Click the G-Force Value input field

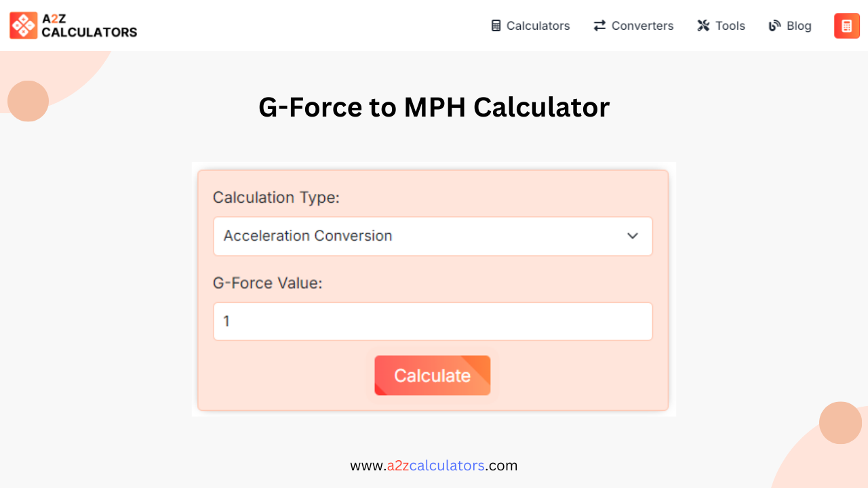(x=433, y=321)
